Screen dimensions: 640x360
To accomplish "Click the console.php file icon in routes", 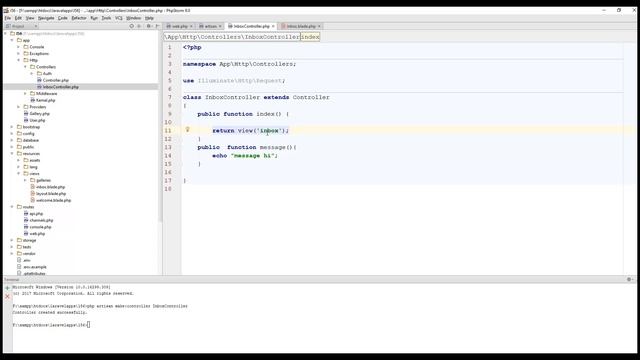I will click(26, 227).
